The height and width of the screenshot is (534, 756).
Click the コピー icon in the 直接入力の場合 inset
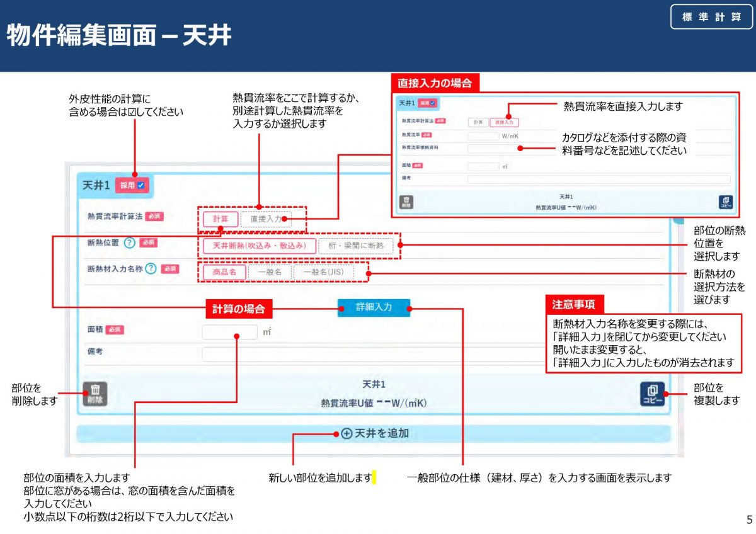[x=725, y=203]
